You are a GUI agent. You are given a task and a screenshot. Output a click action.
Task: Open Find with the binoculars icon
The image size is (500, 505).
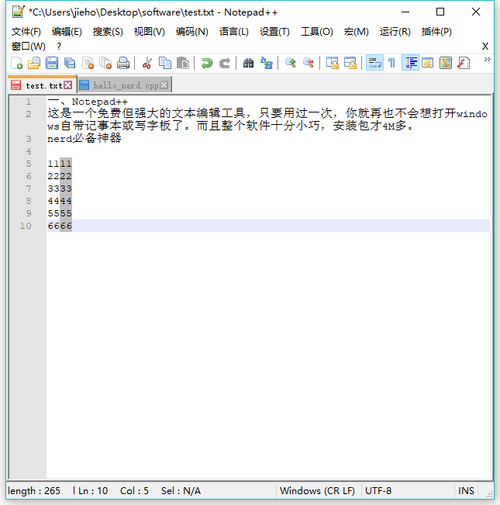click(x=248, y=63)
